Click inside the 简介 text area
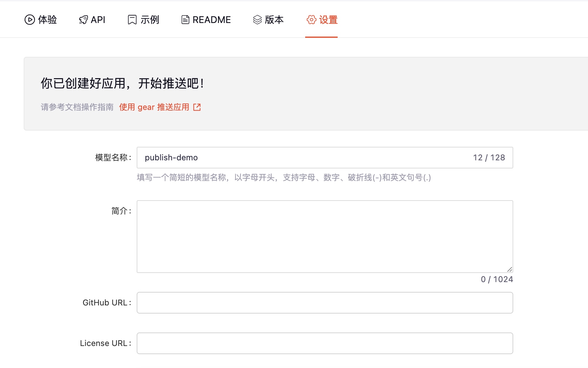Image resolution: width=588 pixels, height=368 pixels. coord(325,236)
